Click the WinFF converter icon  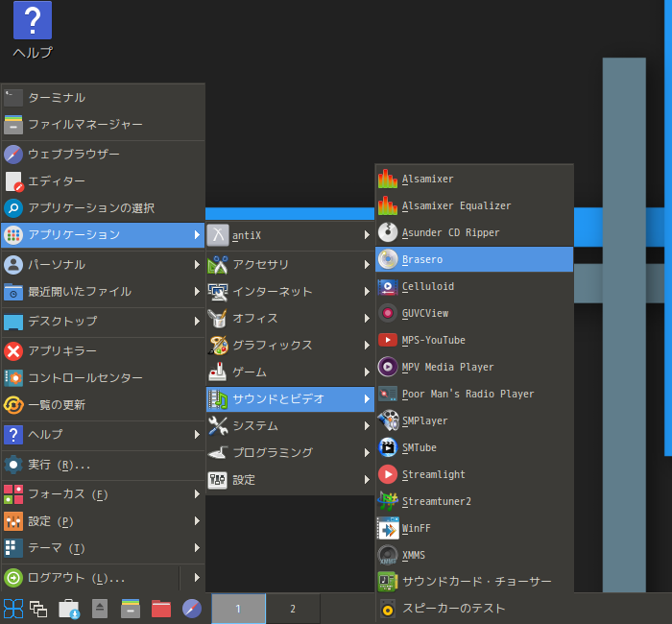click(x=388, y=528)
